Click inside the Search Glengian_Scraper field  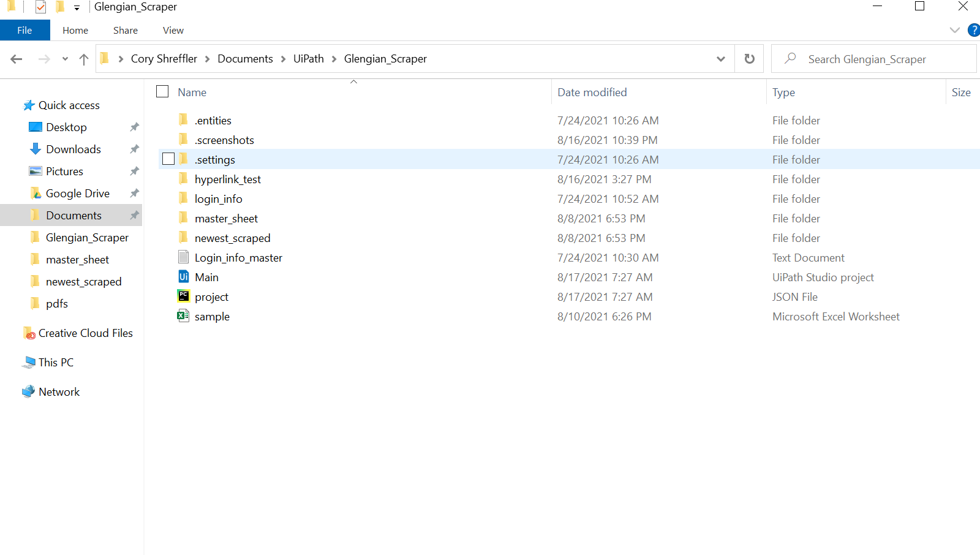[870, 58]
